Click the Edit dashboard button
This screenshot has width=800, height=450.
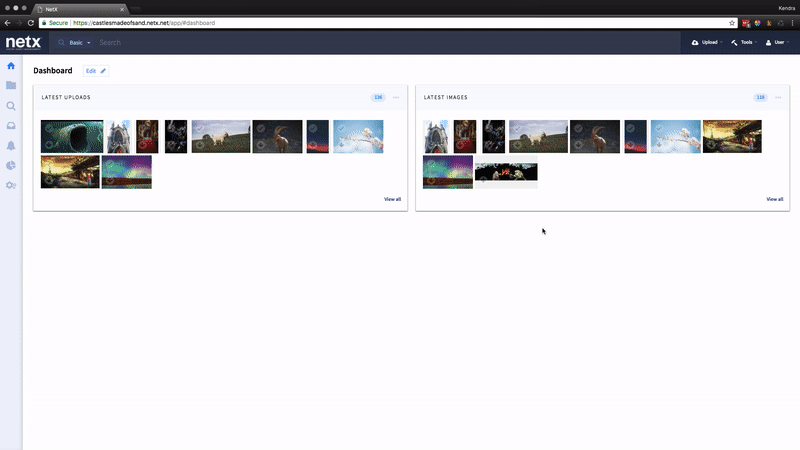[96, 71]
